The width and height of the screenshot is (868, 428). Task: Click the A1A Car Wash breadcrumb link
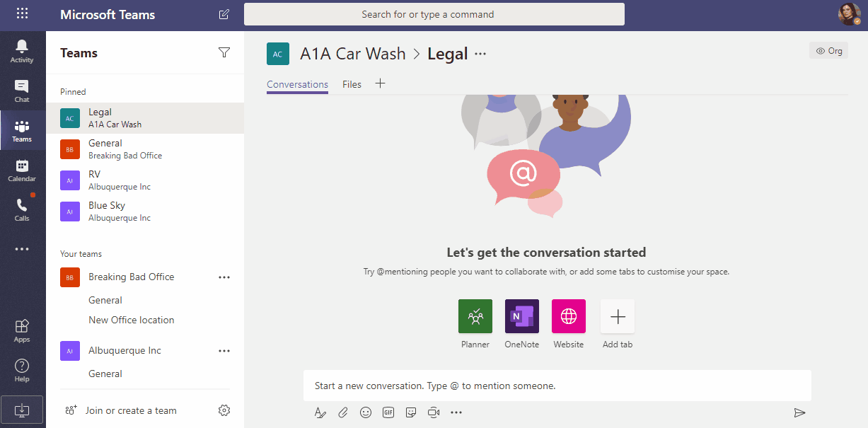353,54
